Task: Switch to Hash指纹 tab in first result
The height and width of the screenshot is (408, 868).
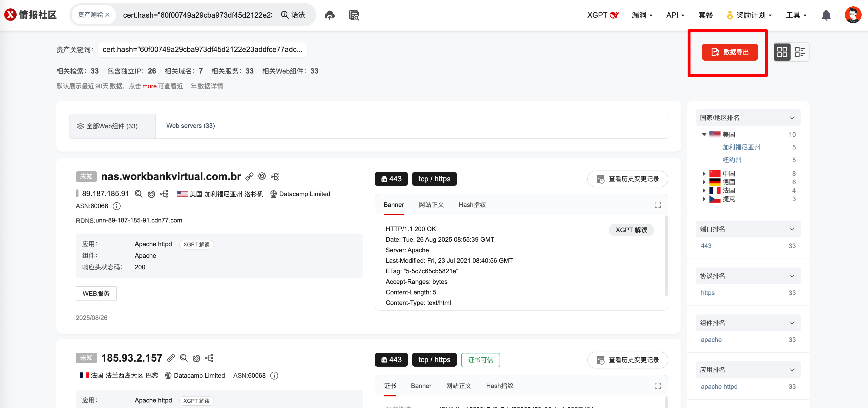Action: (472, 205)
